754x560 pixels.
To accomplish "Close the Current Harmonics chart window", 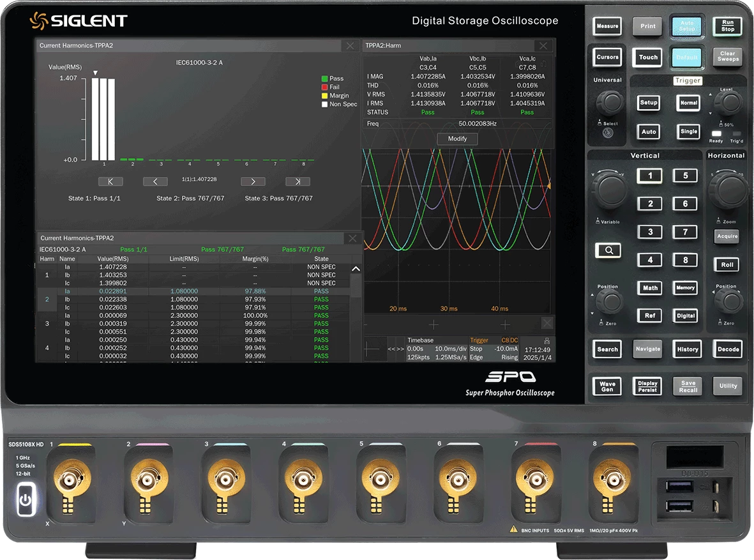I will 350,46.
